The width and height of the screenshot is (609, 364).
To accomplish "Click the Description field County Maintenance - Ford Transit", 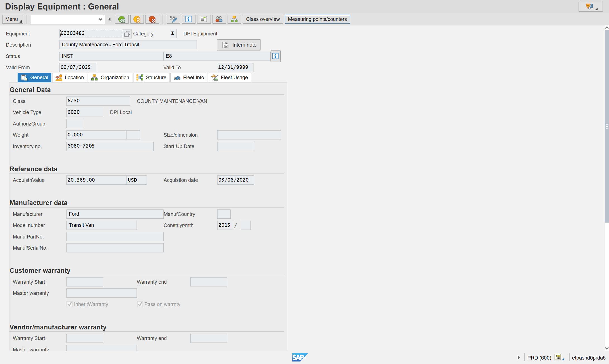I will coord(128,45).
